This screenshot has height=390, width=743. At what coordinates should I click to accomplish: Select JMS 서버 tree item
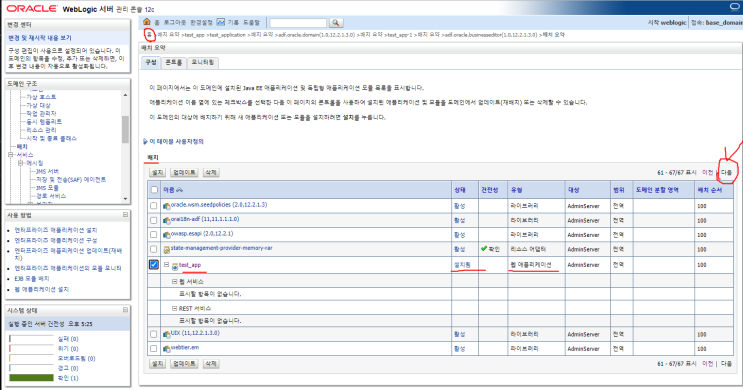pos(47,171)
